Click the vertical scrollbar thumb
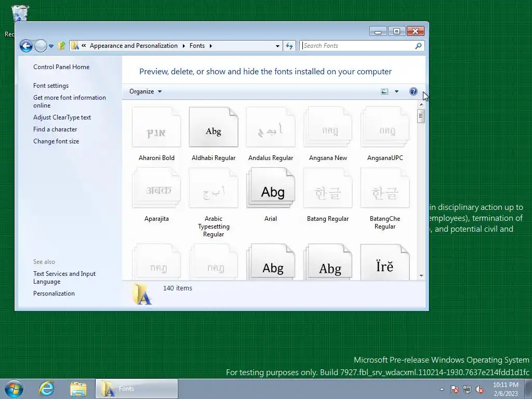Image resolution: width=532 pixels, height=399 pixels. [421, 116]
